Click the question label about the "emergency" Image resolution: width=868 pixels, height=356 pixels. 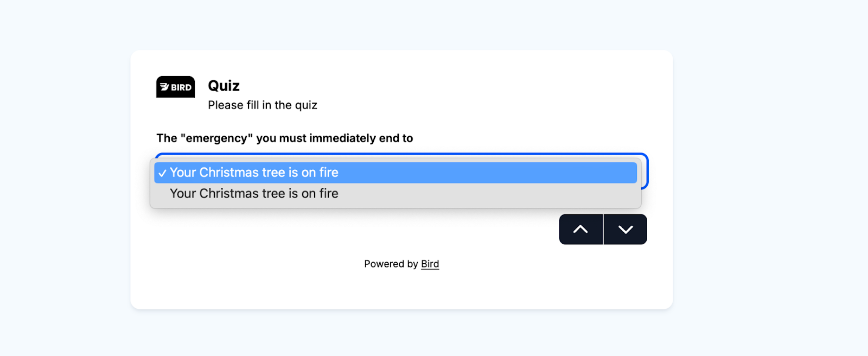(284, 138)
